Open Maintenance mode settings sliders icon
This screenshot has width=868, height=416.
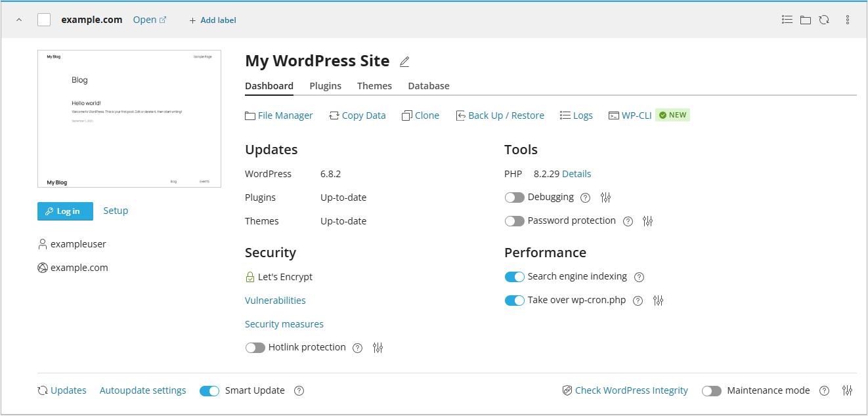tap(848, 390)
